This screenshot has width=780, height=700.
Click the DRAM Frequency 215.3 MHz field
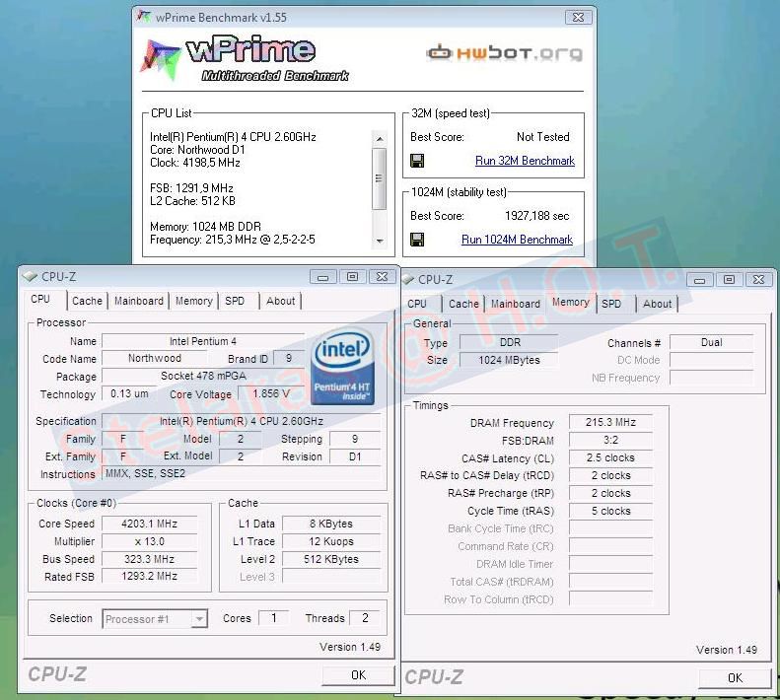point(610,422)
